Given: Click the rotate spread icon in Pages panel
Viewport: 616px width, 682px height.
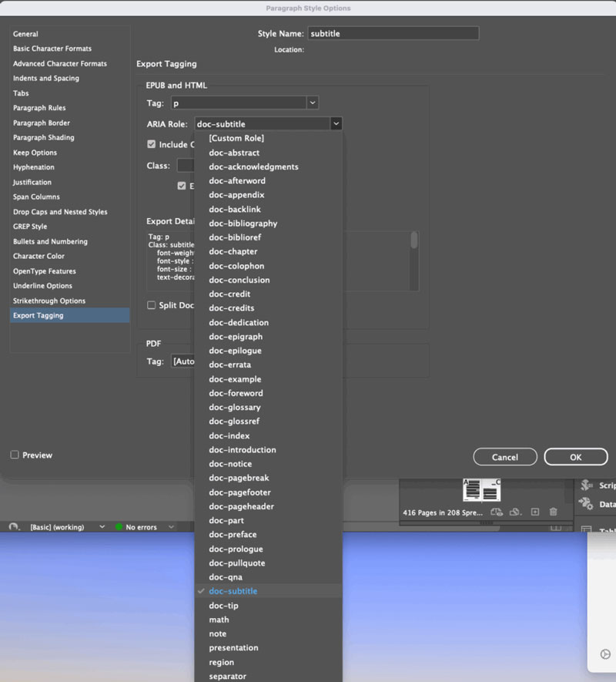Looking at the screenshot, I should (x=516, y=512).
